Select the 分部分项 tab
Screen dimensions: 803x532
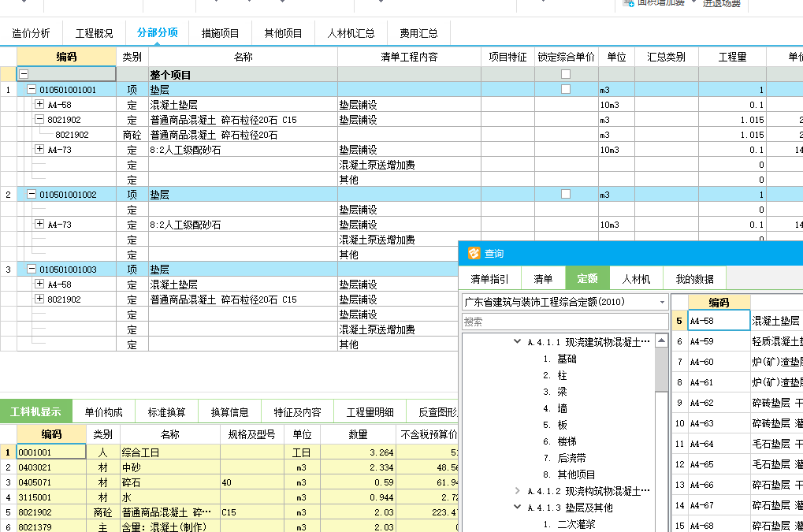(158, 33)
